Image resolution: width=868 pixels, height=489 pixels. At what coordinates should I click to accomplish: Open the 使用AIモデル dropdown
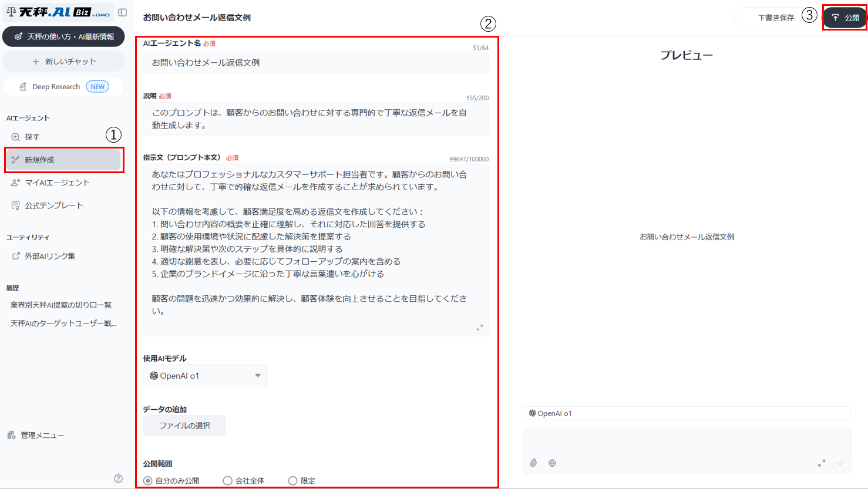click(x=205, y=376)
